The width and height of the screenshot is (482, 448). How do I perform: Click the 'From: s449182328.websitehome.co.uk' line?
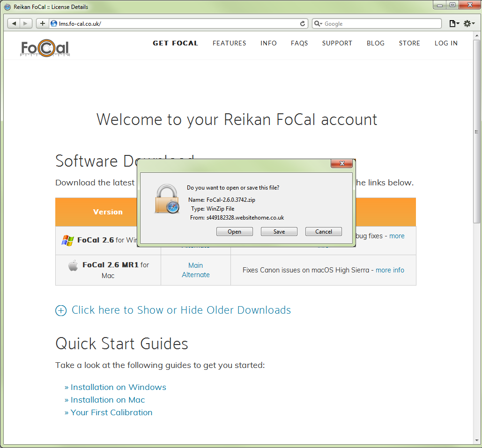(237, 218)
